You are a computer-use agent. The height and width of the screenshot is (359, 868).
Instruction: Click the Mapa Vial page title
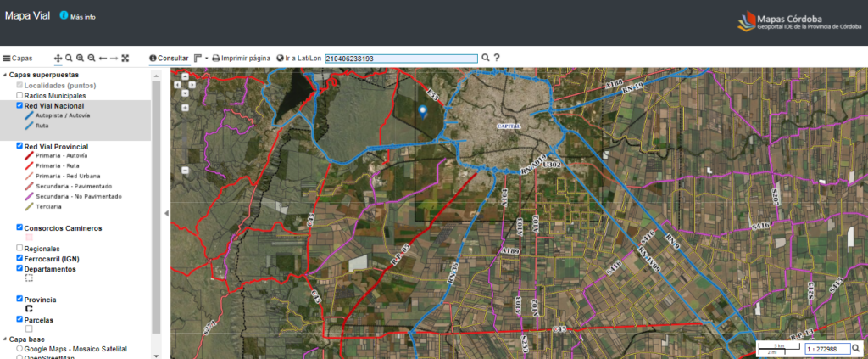27,15
